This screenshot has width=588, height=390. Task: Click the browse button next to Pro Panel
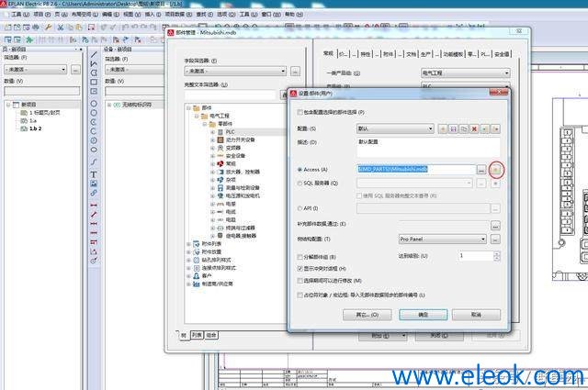[x=495, y=239]
